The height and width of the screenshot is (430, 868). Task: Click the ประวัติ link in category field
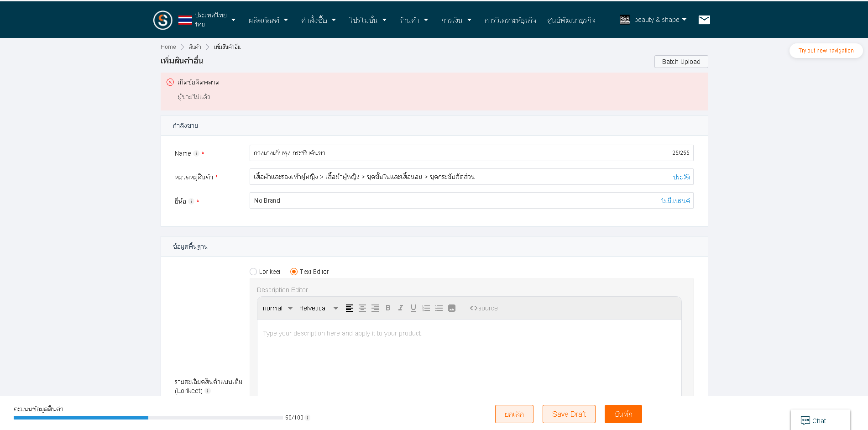[x=681, y=177]
